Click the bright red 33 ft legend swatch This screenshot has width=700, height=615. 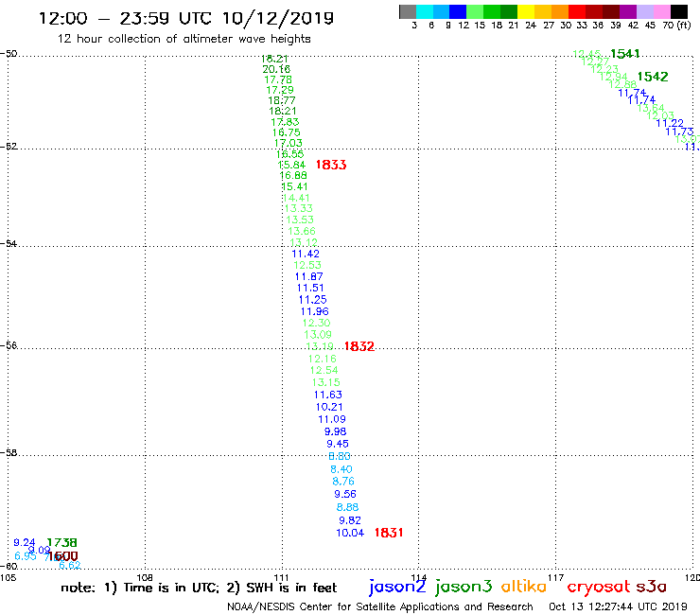[577, 11]
